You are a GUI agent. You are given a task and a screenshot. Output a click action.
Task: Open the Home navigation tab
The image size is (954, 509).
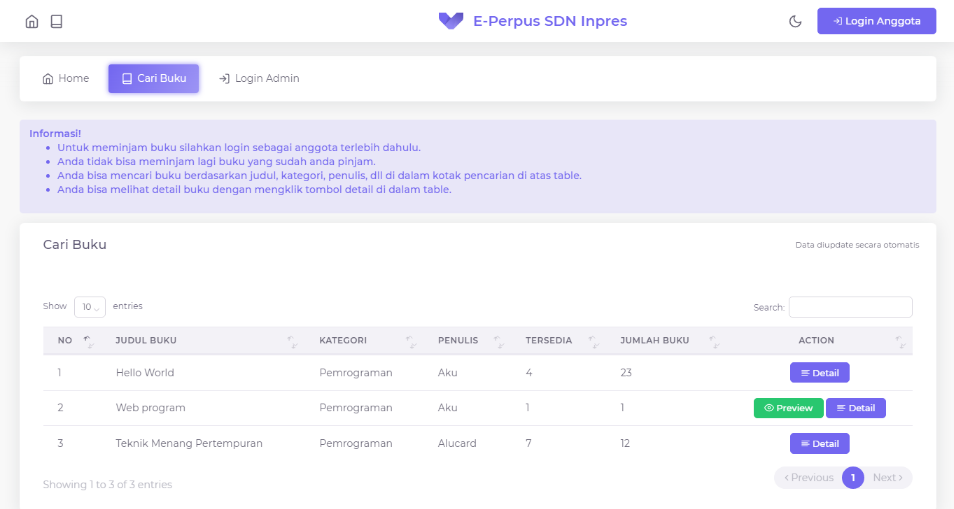[65, 78]
